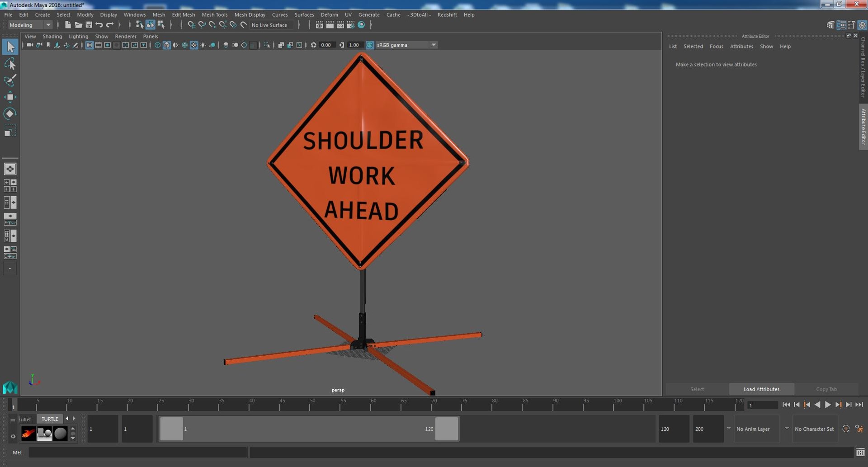Open the shelf options menu under the shelf tabs icon
Screen dimensions: 868x467
click(x=13, y=436)
